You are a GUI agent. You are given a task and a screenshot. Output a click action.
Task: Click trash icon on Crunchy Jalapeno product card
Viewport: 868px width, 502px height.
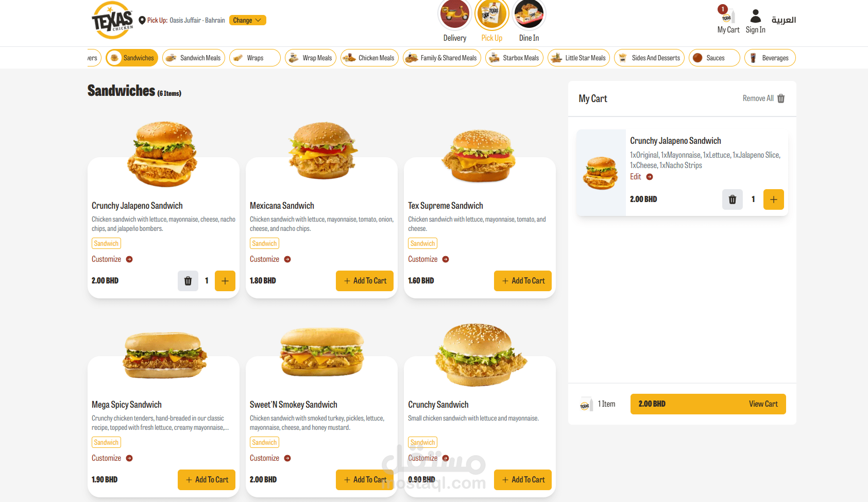[188, 281]
